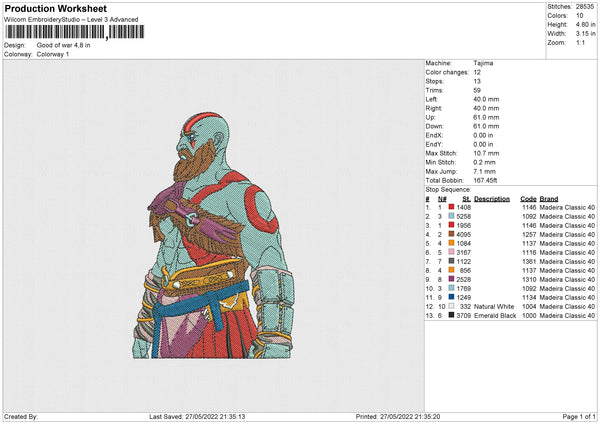Select stitch count 856 in row 8
The height and width of the screenshot is (424, 600).
point(465,271)
